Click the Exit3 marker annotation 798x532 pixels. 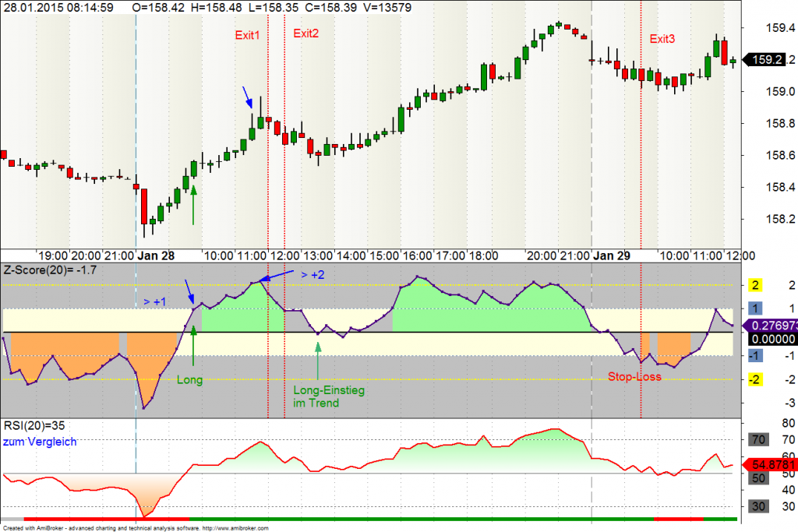coord(662,37)
